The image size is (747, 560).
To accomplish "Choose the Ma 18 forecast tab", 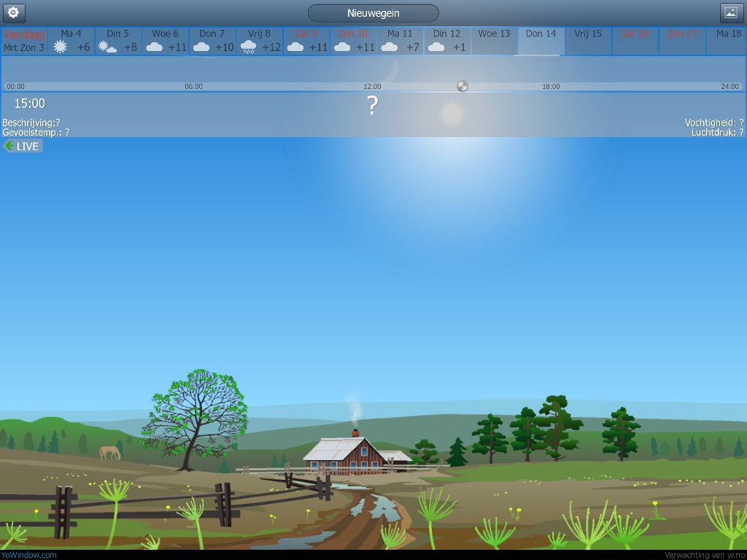I will (728, 41).
